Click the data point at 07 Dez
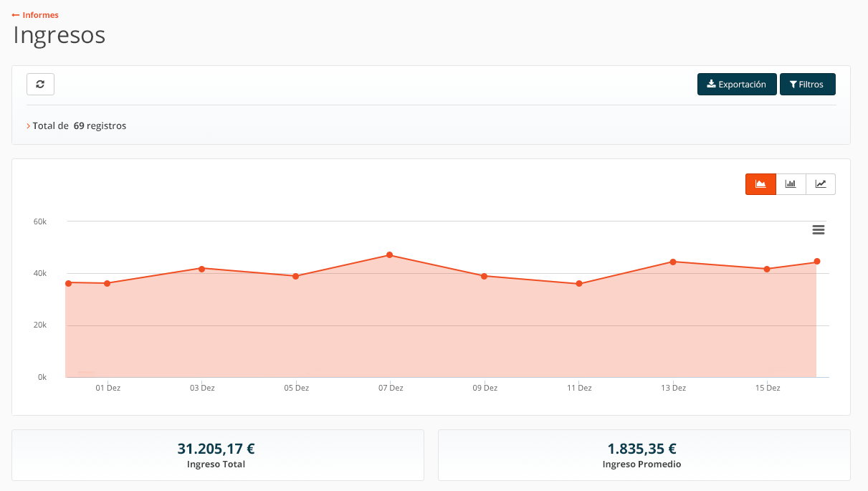The height and width of the screenshot is (491, 868). (x=390, y=255)
